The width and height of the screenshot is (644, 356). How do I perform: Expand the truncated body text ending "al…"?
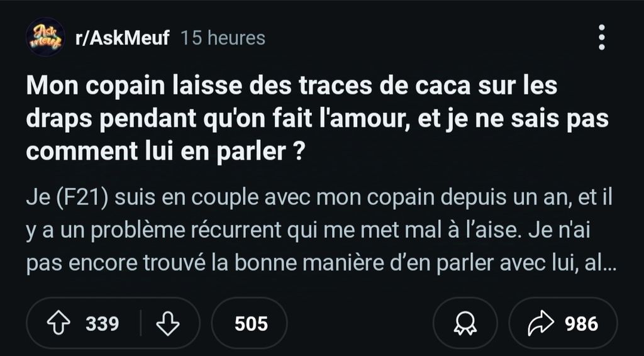click(606, 264)
